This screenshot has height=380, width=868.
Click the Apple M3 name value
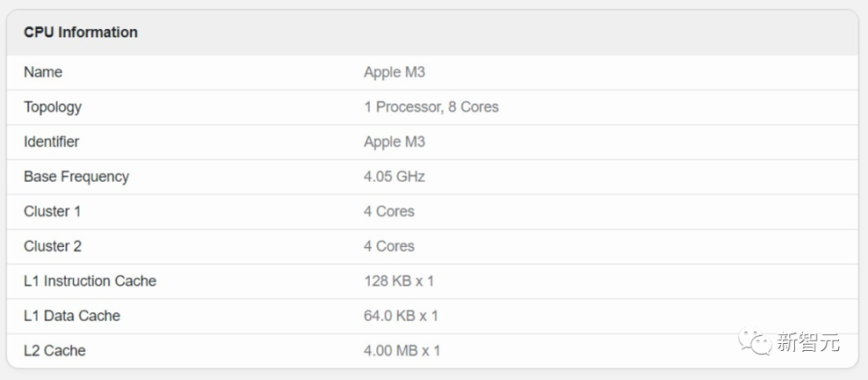point(394,72)
